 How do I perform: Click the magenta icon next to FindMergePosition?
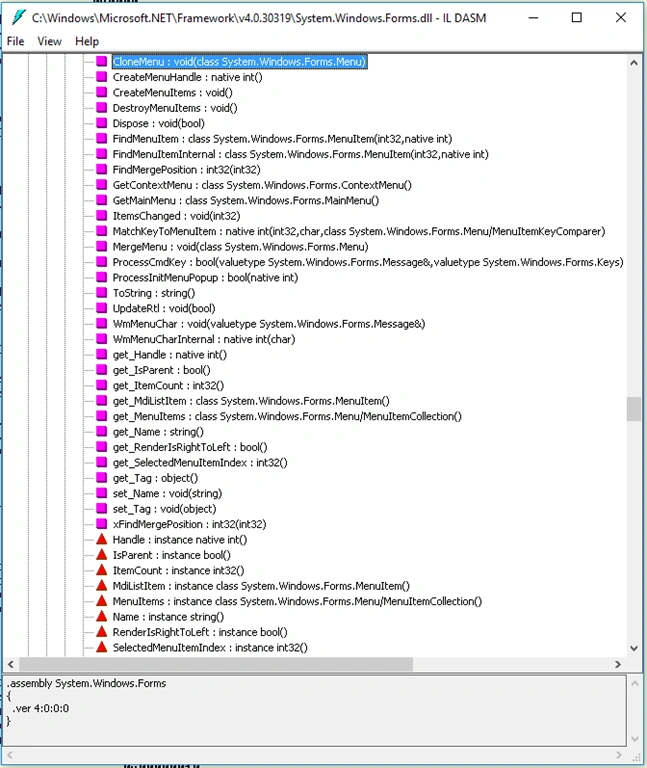(x=101, y=169)
